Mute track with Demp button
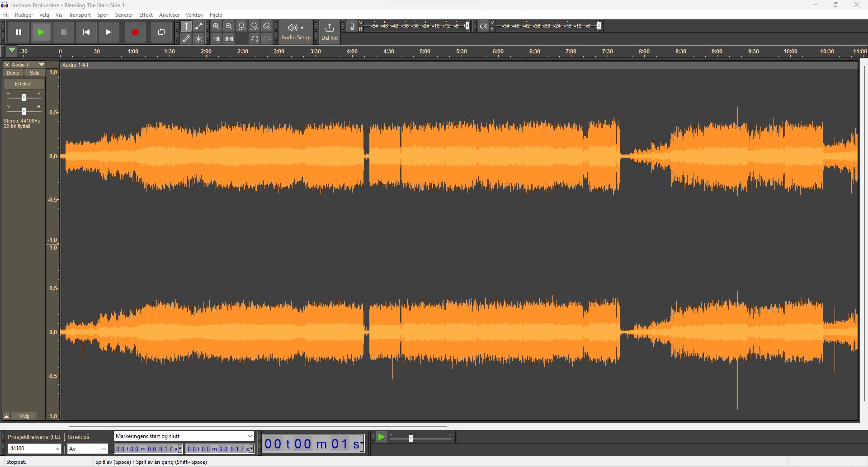868x467 pixels. pos(13,73)
